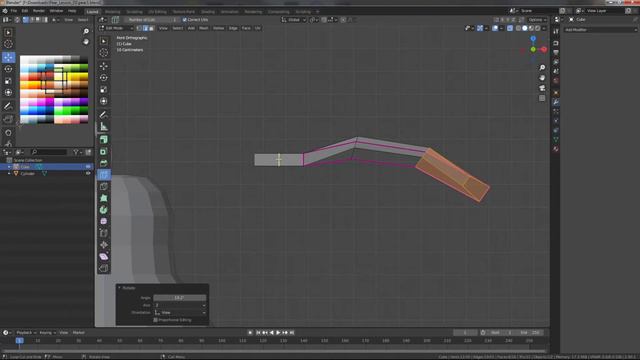Hide the Cube object with its eye icon
The image size is (640, 360).
pyautogui.click(x=88, y=167)
